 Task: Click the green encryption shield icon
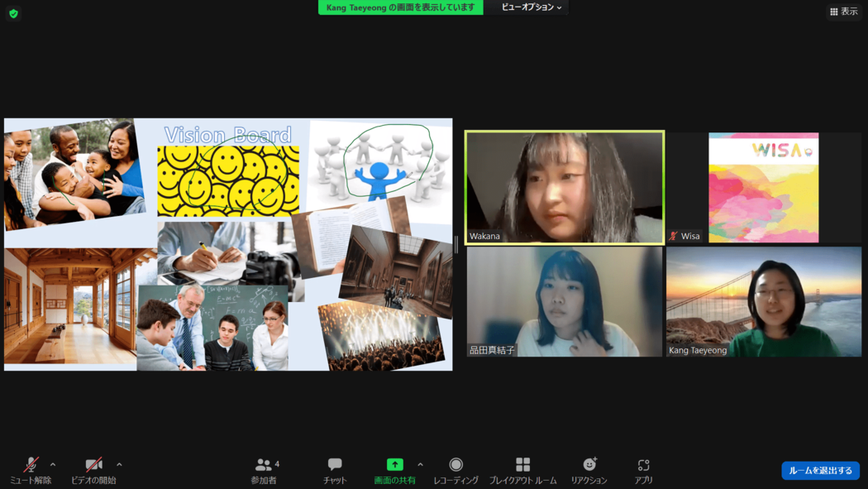[x=13, y=13]
